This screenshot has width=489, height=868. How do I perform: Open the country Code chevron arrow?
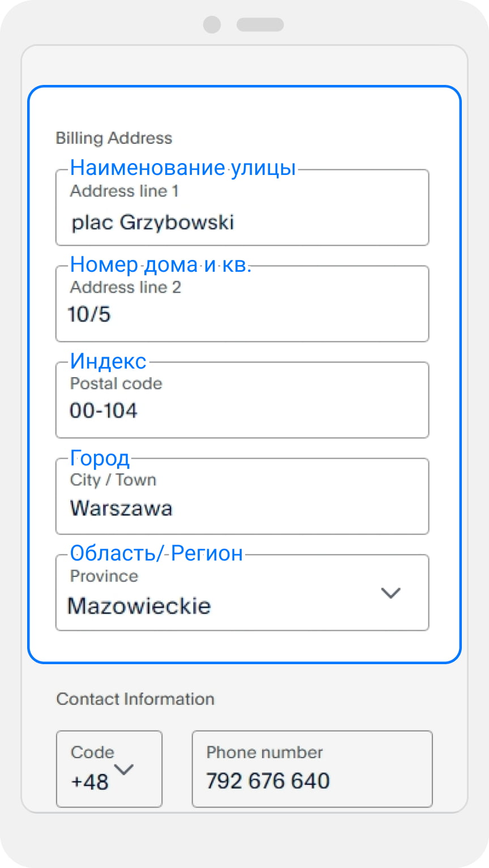click(x=124, y=769)
